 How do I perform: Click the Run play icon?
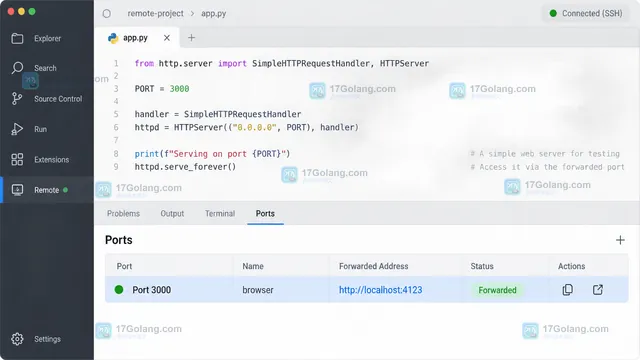(17, 129)
